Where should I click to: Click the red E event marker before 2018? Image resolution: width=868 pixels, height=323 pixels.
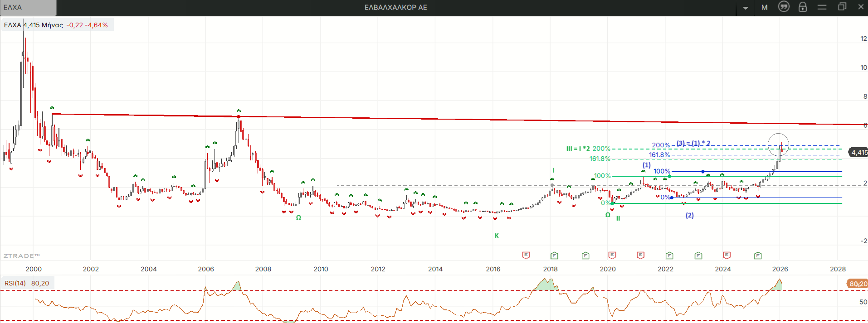point(526,255)
